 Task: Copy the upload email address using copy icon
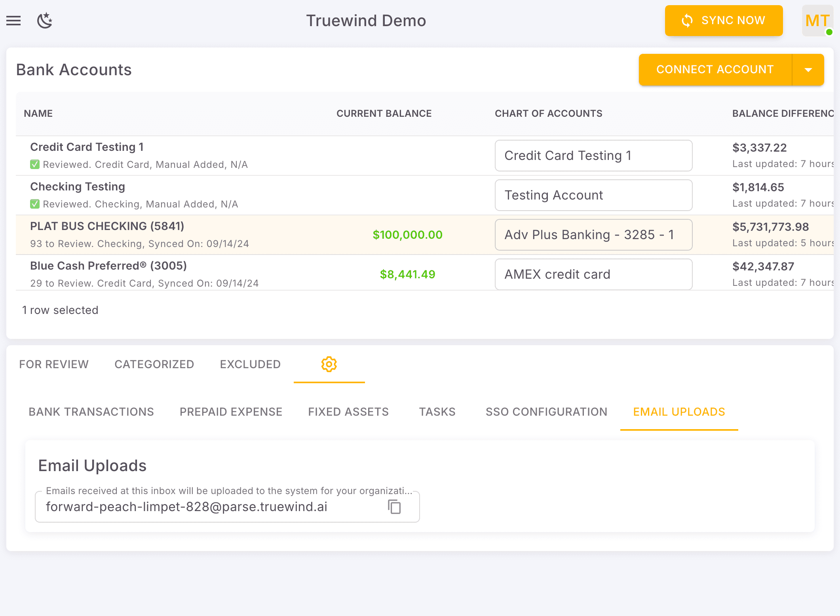(x=394, y=507)
